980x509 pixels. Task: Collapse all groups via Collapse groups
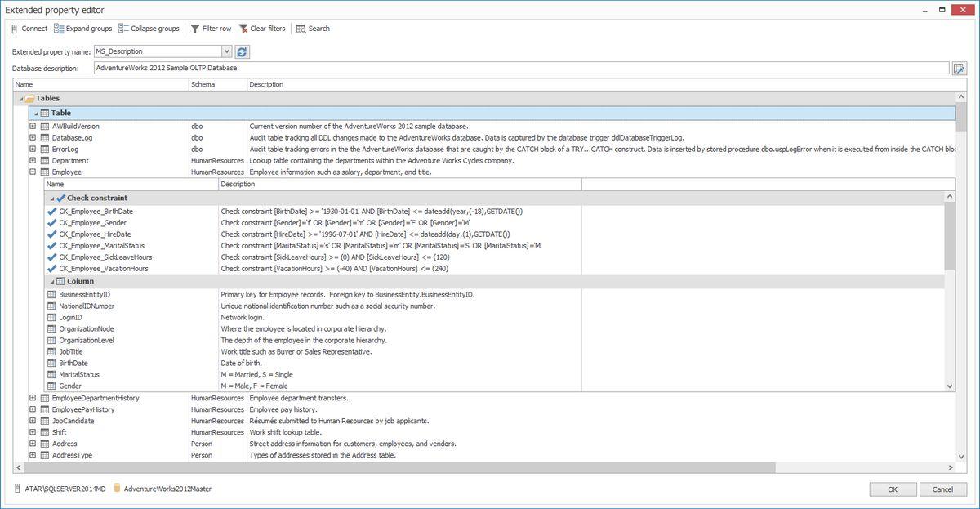click(x=149, y=29)
